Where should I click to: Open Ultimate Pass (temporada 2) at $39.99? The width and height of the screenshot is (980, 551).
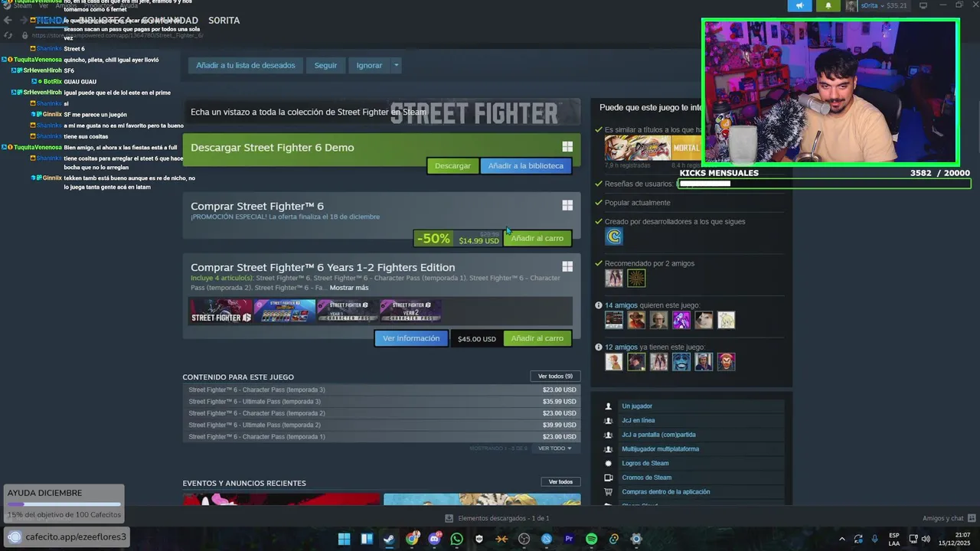tap(382, 425)
